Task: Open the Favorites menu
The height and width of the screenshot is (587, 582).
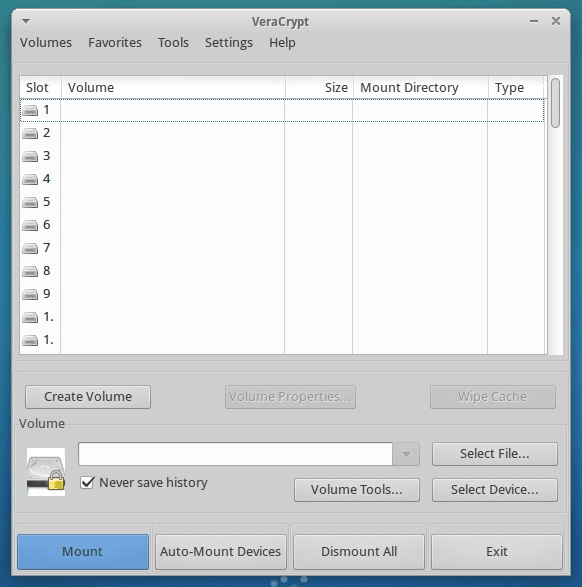Action: coord(115,43)
